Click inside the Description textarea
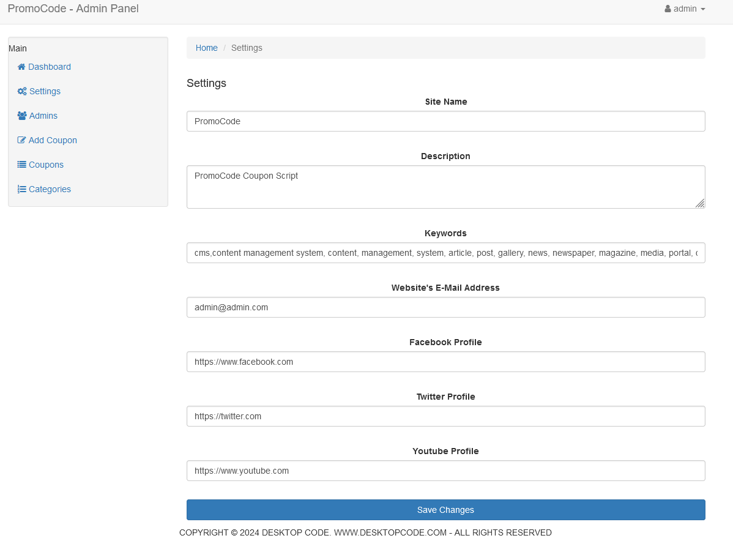 click(x=445, y=187)
